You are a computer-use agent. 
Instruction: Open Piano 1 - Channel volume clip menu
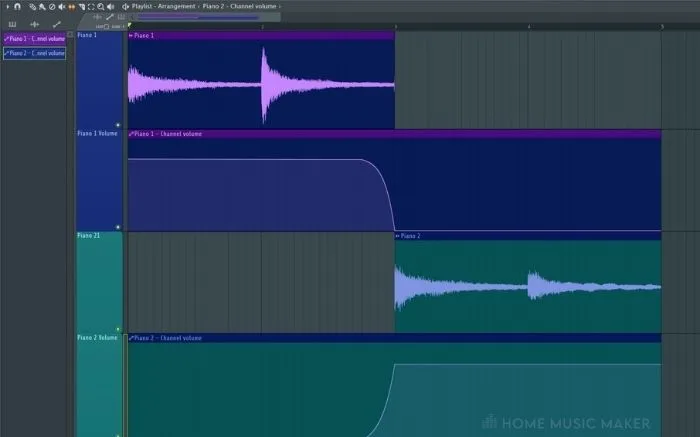pos(131,134)
